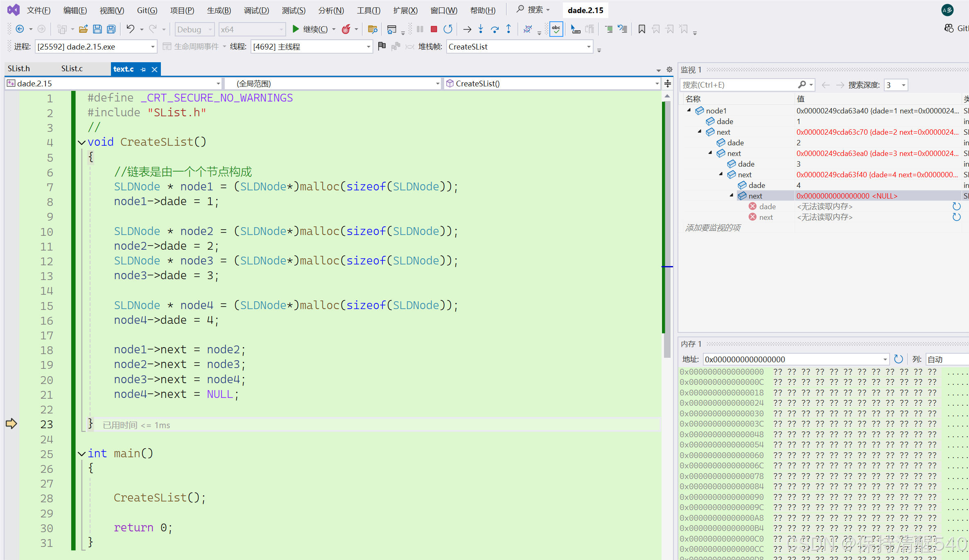The width and height of the screenshot is (969, 560).
Task: Open the stack frame CreateSList dropdown
Action: pos(589,47)
